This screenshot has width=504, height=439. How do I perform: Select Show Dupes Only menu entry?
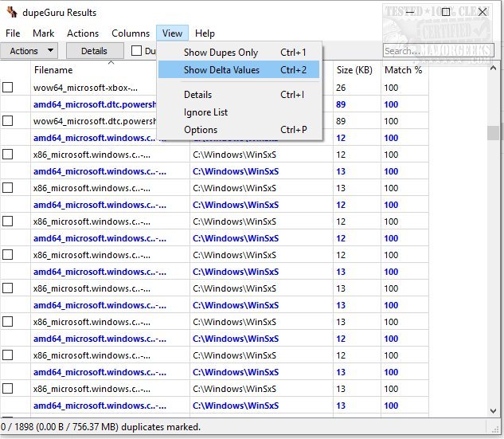(x=221, y=53)
